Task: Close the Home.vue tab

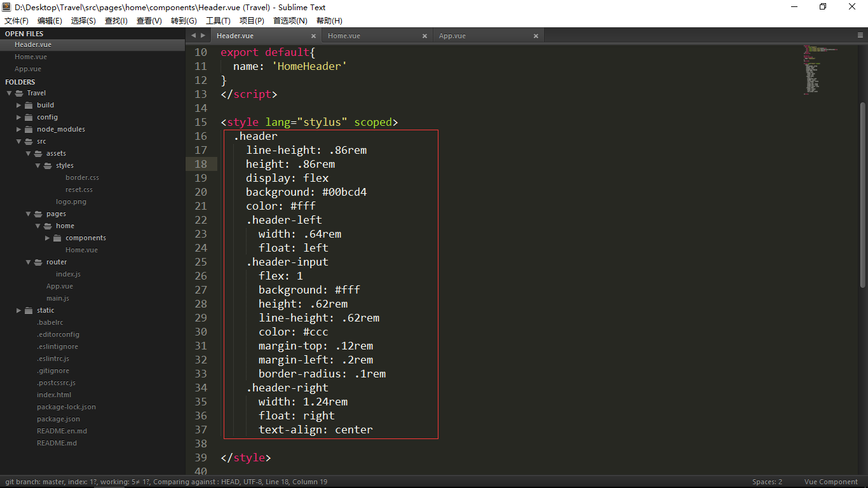Action: click(x=424, y=36)
